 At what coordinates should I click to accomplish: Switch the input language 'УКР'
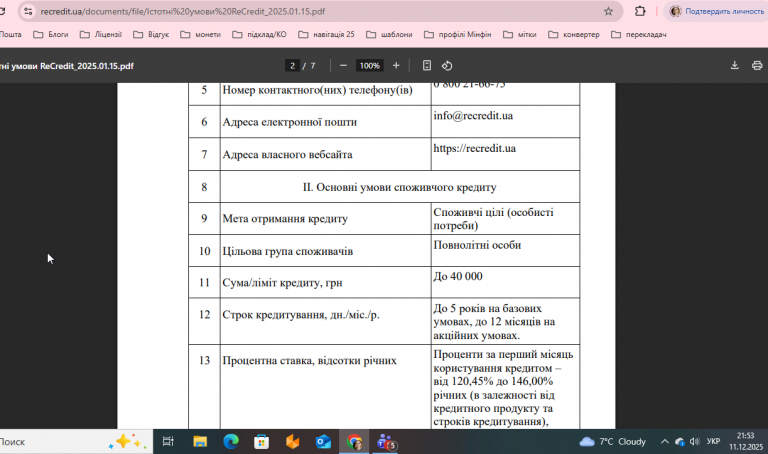click(x=713, y=442)
